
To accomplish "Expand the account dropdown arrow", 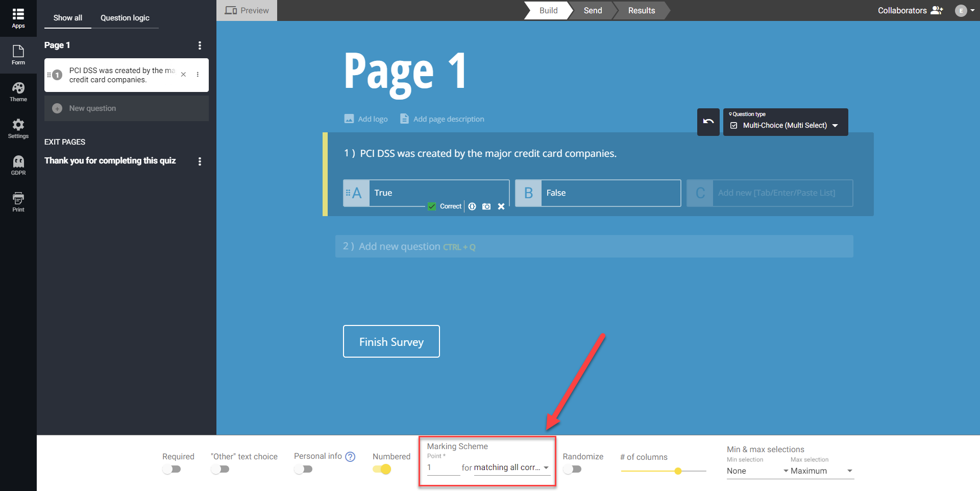I will click(972, 10).
